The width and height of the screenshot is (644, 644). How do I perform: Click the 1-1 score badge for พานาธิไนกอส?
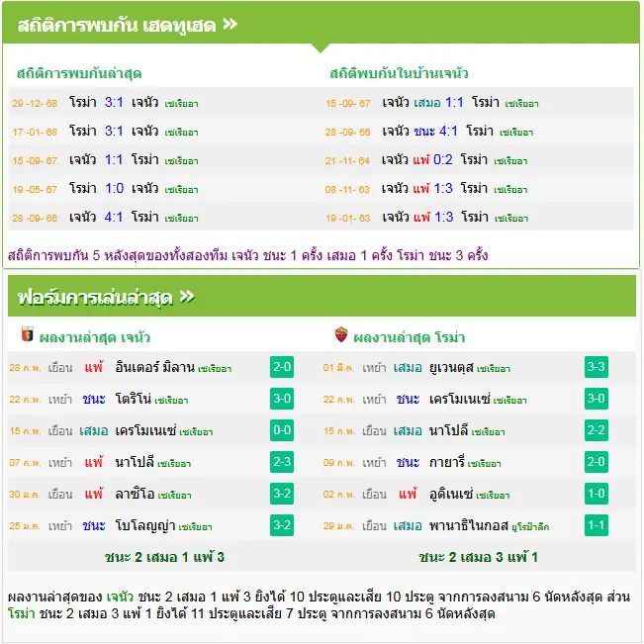point(596,525)
